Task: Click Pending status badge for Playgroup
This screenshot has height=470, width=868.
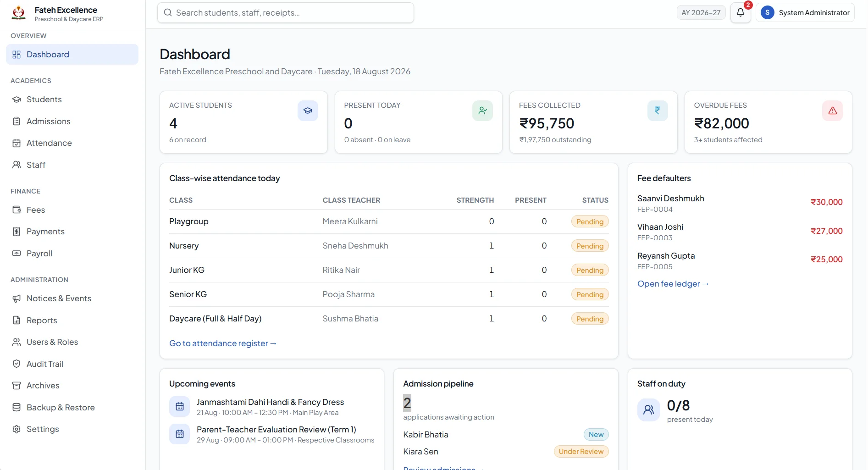Action: 590,221
